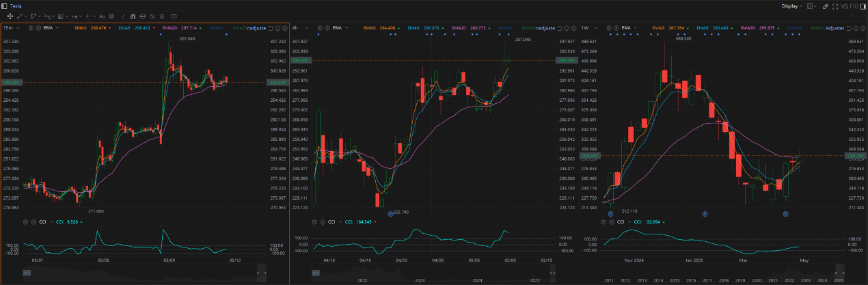The height and width of the screenshot is (285, 868).
Task: Select the Fibonacci fan drawing tool
Action: [x=61, y=16]
